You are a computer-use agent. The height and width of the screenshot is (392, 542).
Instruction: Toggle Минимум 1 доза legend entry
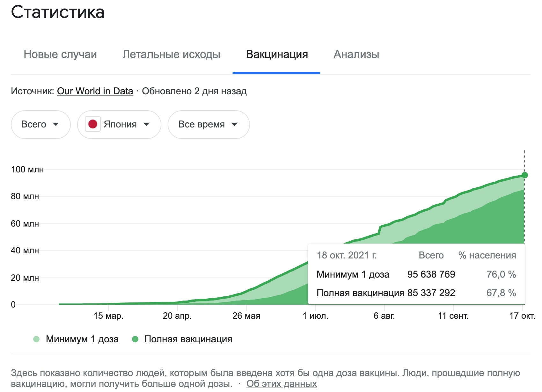click(x=76, y=339)
